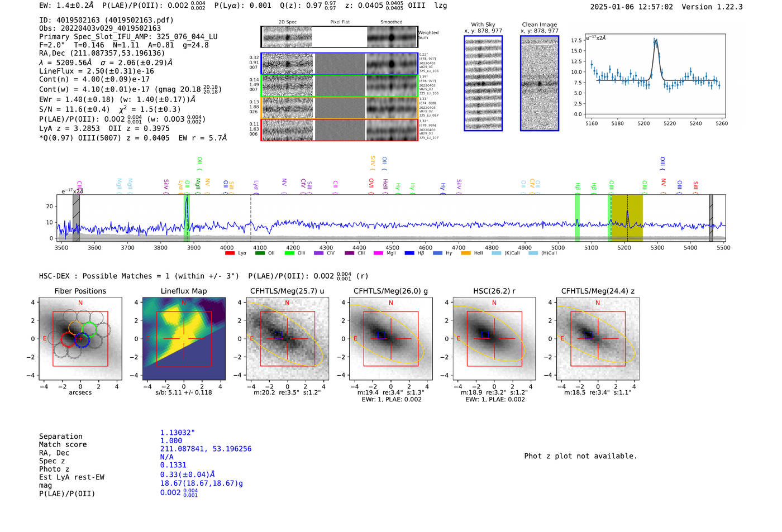Click the HeII orange legend swatch
This screenshot has width=782, height=532.
(x=466, y=253)
